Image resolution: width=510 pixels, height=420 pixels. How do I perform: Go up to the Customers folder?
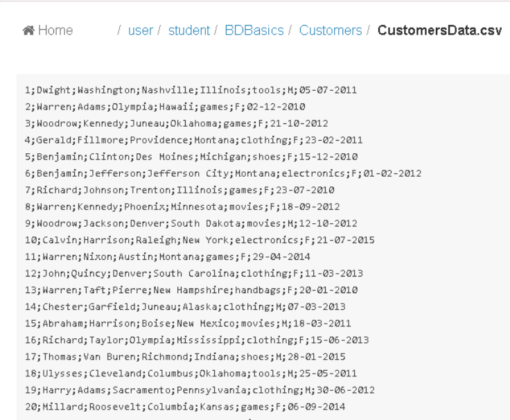coord(330,31)
